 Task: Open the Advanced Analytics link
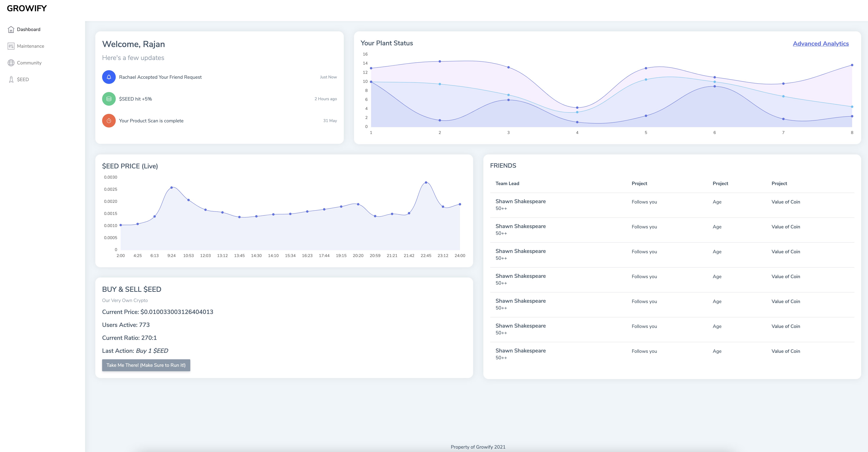[821, 43]
